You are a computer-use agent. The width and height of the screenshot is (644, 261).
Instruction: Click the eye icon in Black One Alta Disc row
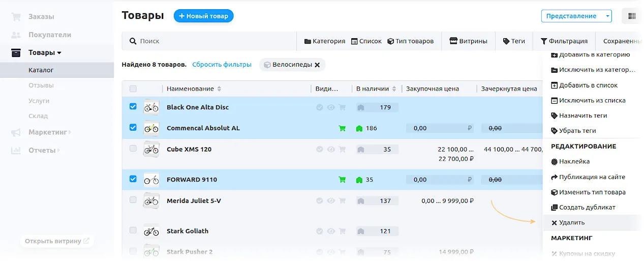(331, 107)
